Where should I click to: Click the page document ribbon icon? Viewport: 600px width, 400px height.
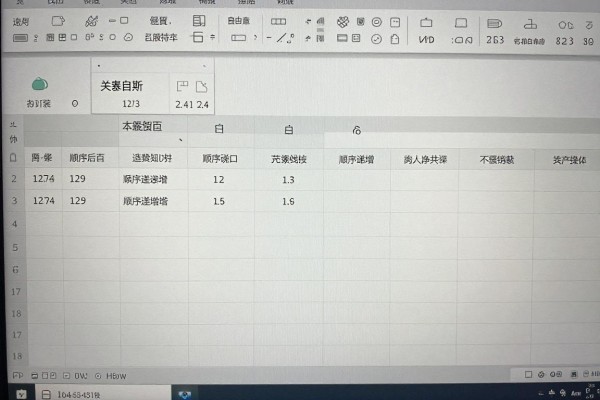[395, 39]
